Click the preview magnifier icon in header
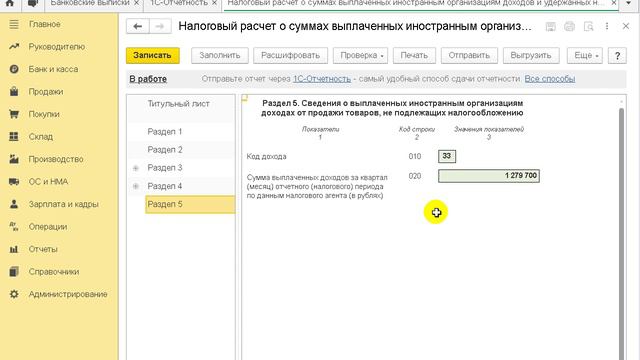The height and width of the screenshot is (360, 640). 588,27
